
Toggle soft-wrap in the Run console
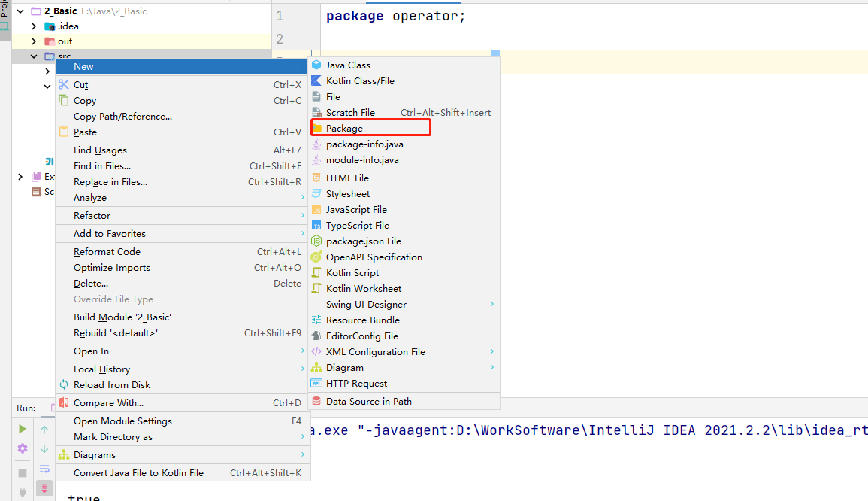[44, 469]
